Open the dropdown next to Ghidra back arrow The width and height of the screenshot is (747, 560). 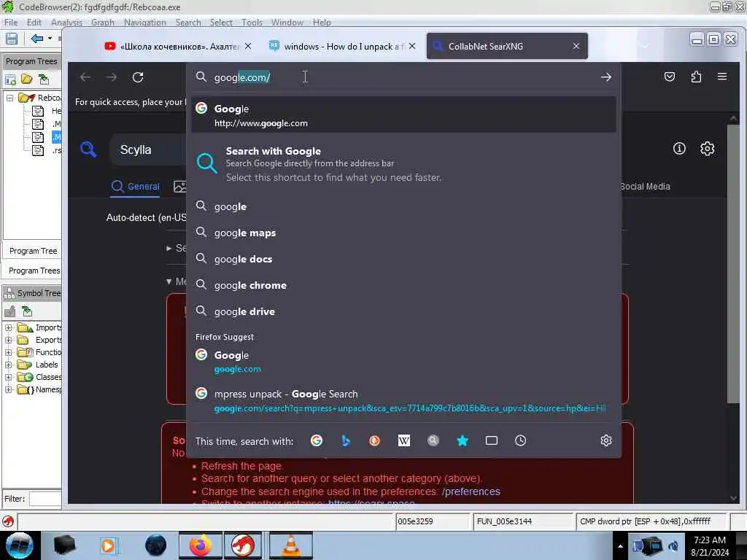[50, 39]
